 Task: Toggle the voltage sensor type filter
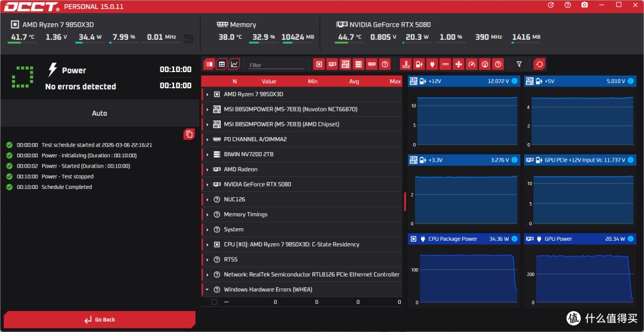tap(419, 64)
